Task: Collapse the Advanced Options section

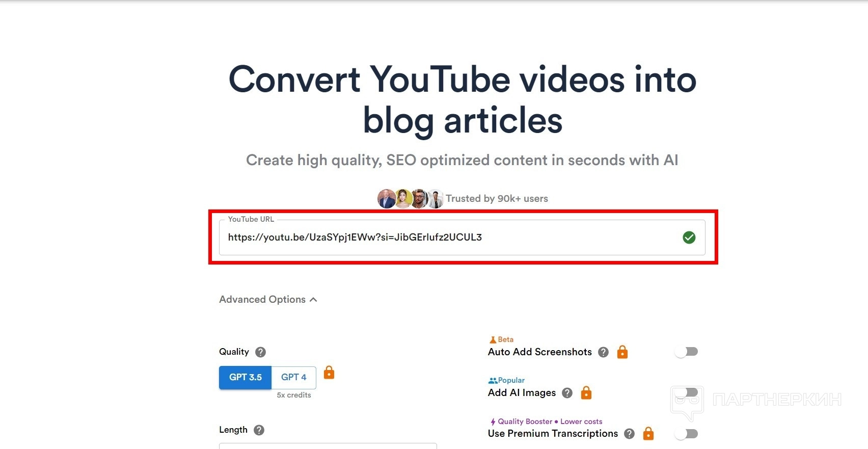Action: pos(268,300)
